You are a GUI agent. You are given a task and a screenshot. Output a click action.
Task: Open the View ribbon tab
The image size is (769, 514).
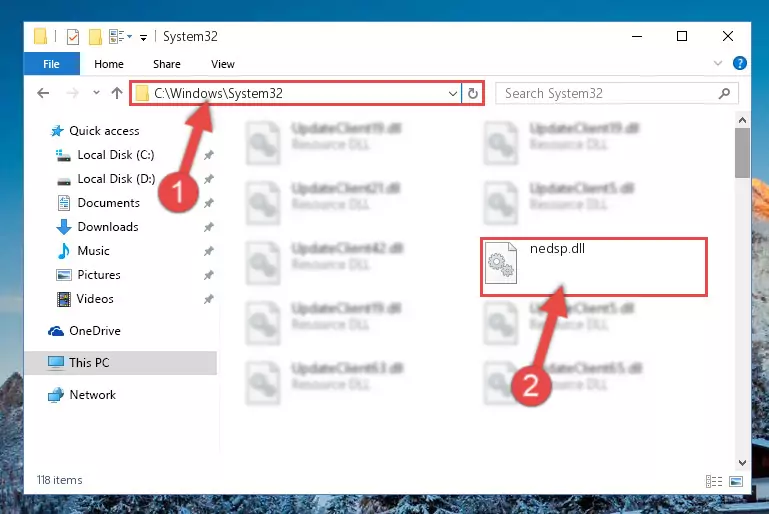(223, 64)
